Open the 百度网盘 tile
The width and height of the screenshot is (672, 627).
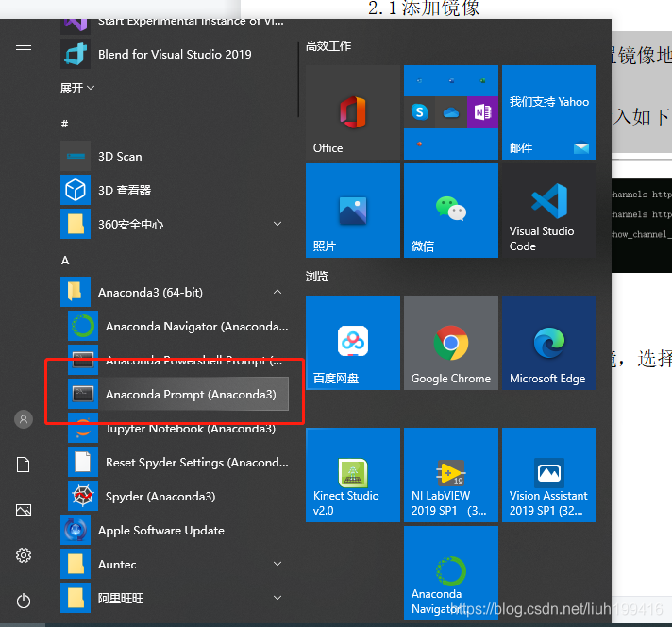pos(353,343)
